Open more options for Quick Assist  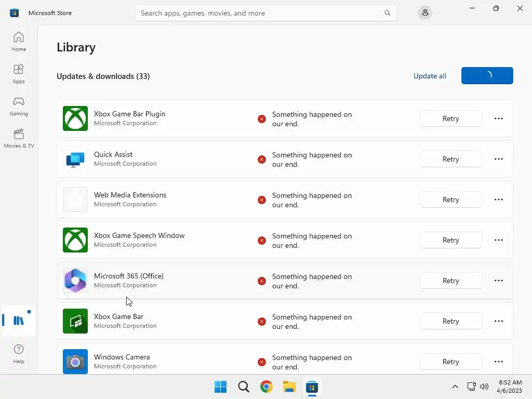pyautogui.click(x=498, y=159)
